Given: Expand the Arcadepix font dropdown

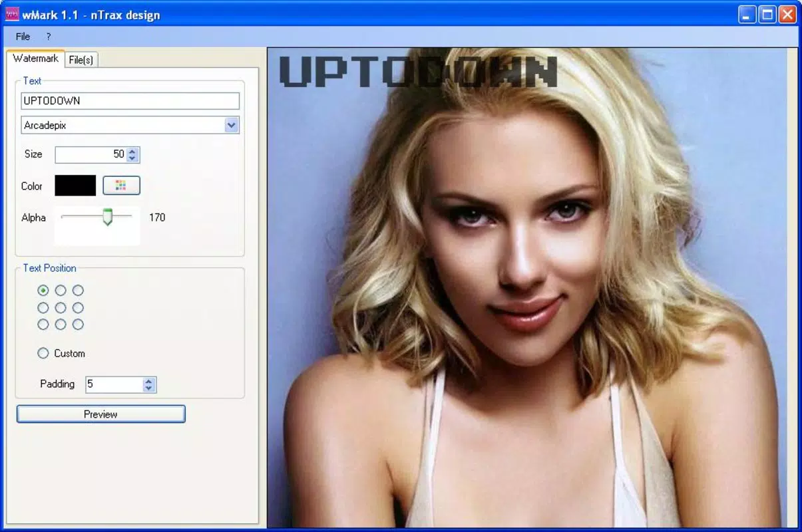Looking at the screenshot, I should point(232,125).
